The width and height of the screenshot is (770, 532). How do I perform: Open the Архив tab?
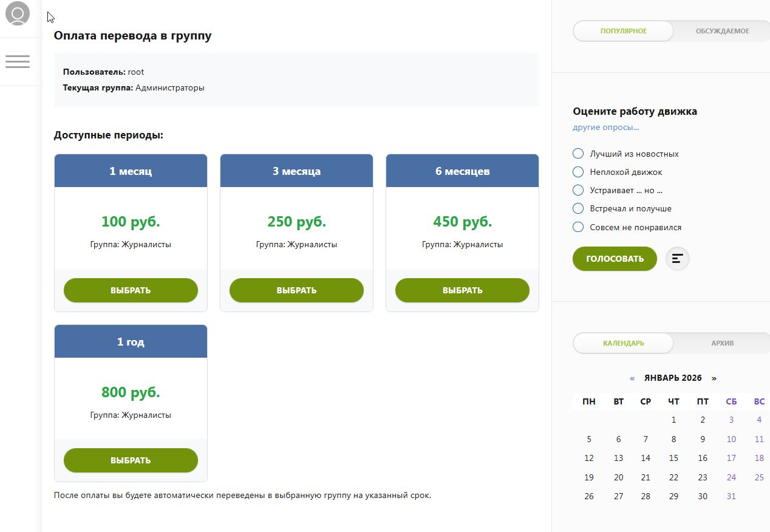click(x=722, y=343)
